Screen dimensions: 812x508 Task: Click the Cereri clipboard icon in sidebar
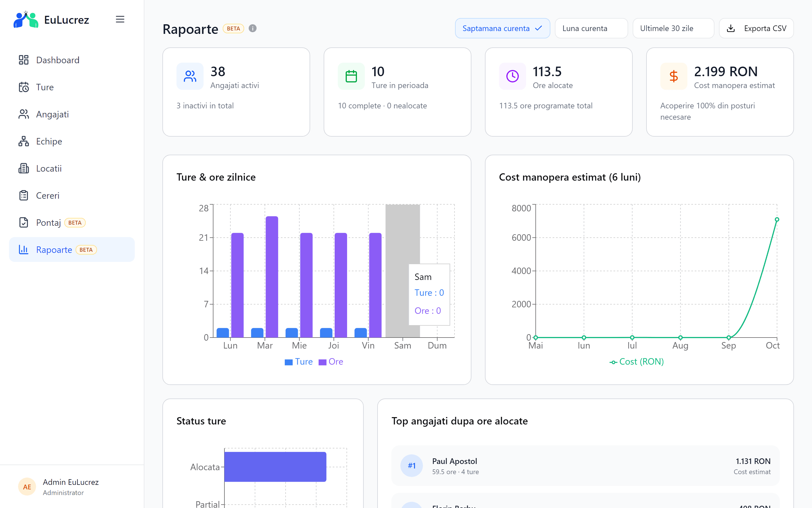click(23, 196)
